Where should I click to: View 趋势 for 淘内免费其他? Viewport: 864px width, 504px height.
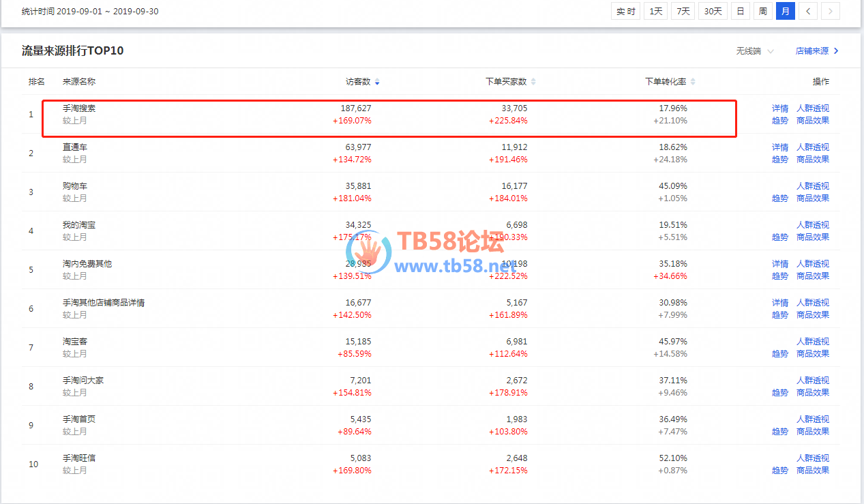pos(780,276)
